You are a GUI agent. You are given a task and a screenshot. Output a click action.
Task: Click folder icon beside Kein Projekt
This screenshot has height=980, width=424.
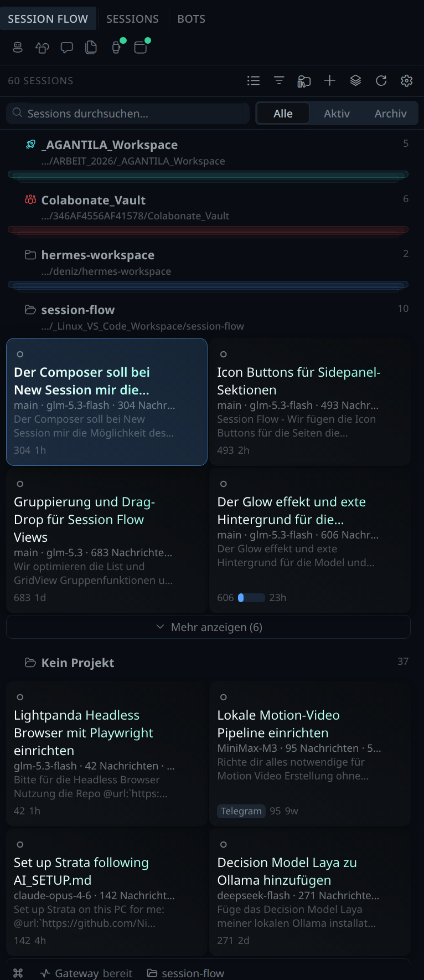pos(30,663)
